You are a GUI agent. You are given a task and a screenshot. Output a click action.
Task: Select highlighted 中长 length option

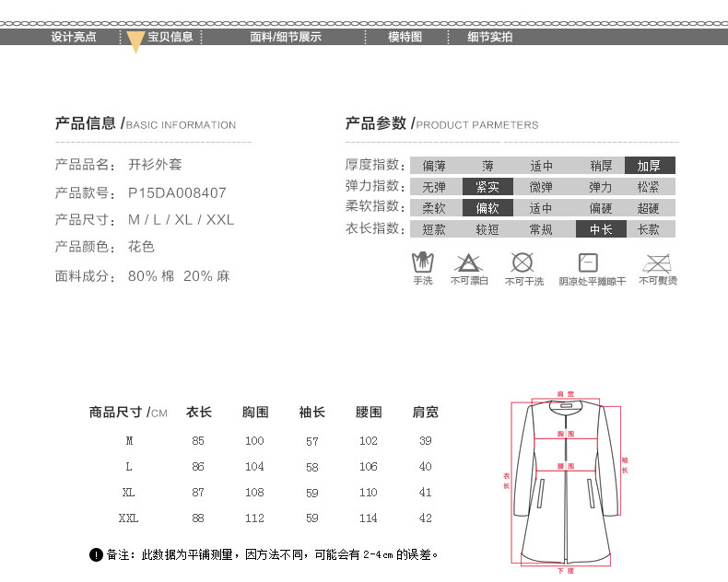pos(601,229)
